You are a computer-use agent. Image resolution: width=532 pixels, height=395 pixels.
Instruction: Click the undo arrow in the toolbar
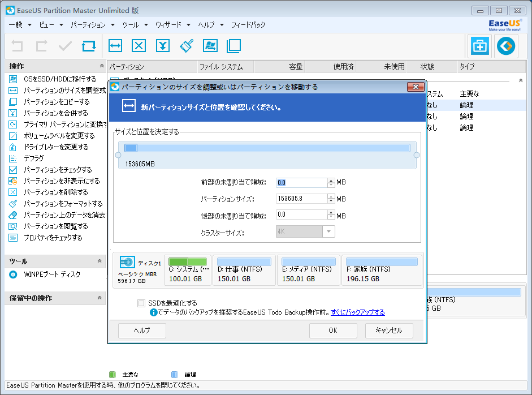tap(18, 46)
